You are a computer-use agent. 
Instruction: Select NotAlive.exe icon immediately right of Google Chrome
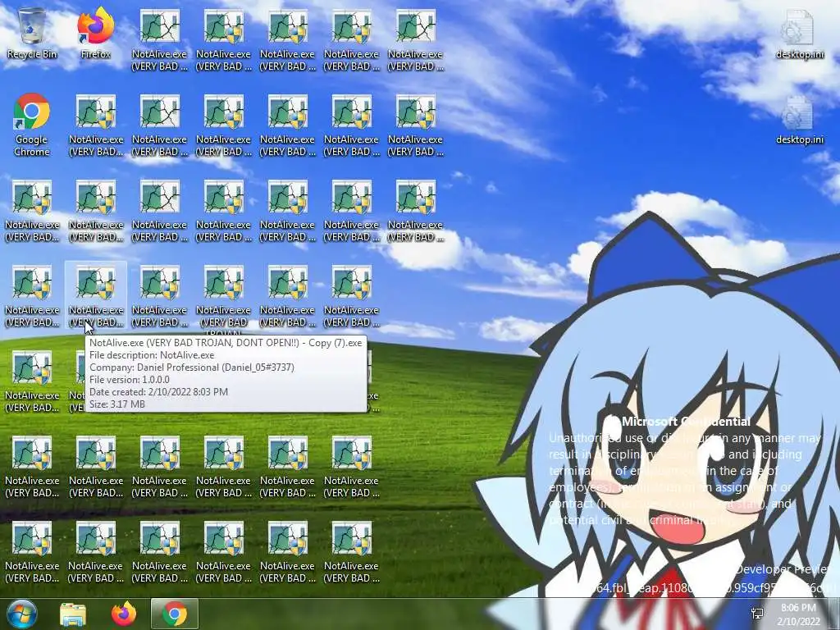(x=96, y=125)
